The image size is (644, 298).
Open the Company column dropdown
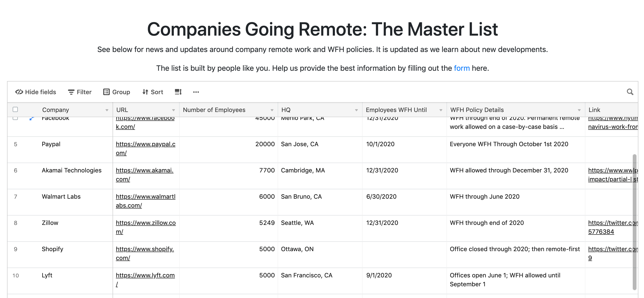(x=107, y=110)
